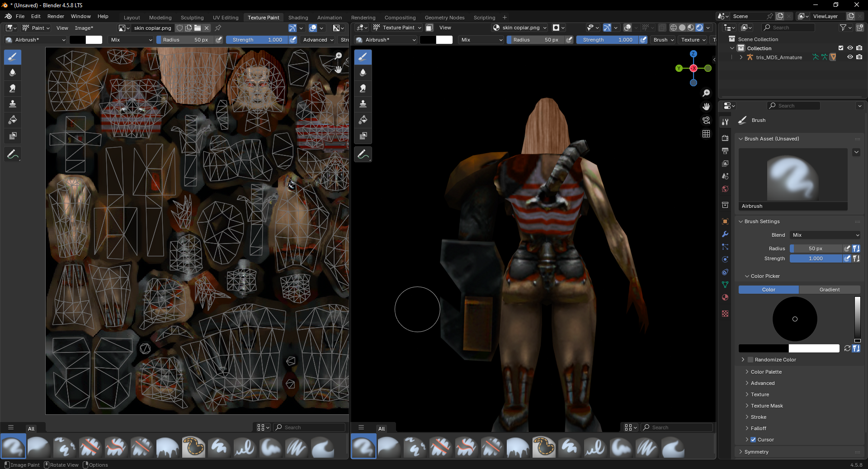Enable the Randomize Color checkbox
Viewport: 868px width, 469px height.
[x=750, y=360]
